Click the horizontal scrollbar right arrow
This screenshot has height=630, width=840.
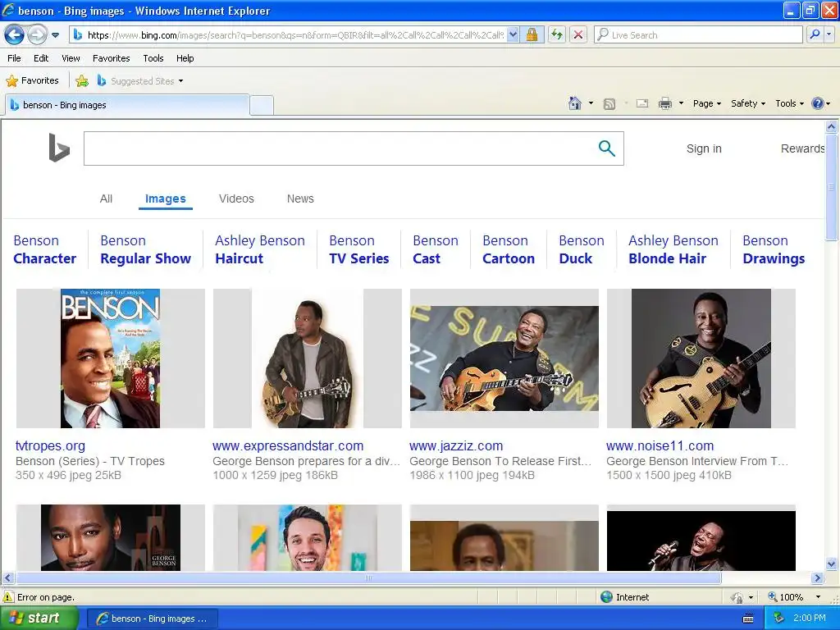(817, 578)
